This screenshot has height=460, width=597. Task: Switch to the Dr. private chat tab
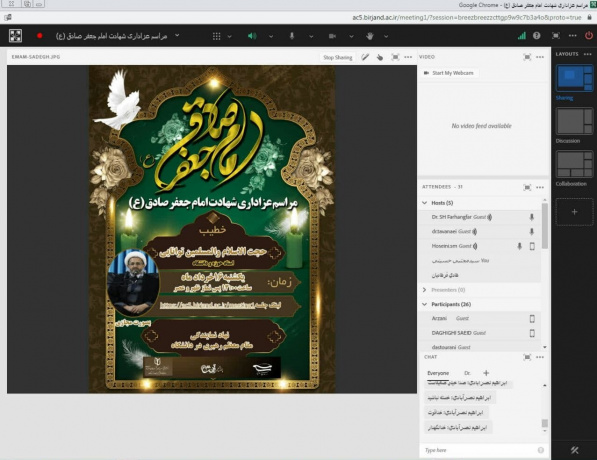(467, 373)
